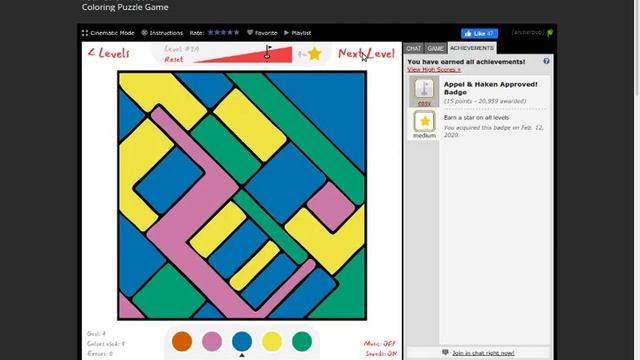Viewport: 640px width, 360px height.
Task: Select the green color swatch
Action: (302, 341)
